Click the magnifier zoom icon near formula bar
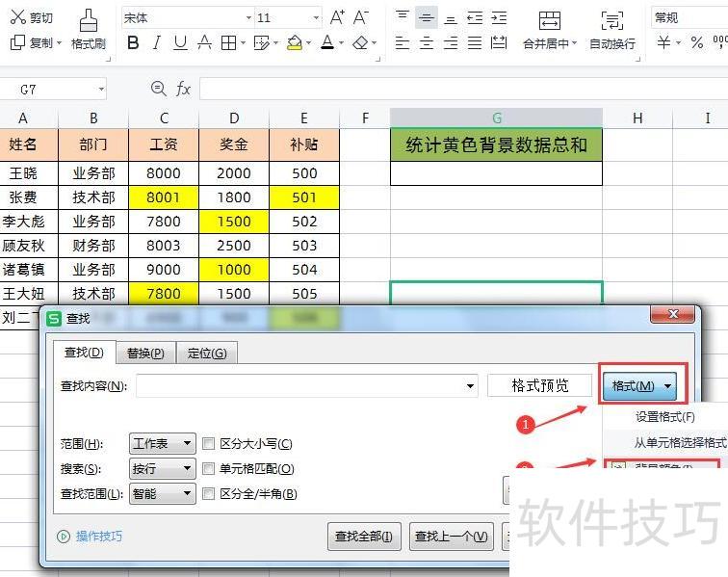Screen dimensions: 728x577 (x=158, y=89)
